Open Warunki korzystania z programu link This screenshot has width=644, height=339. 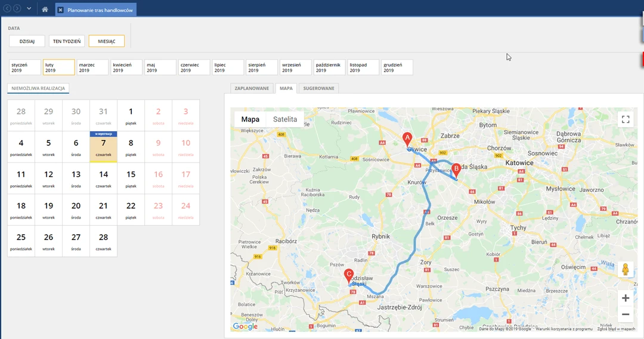pyautogui.click(x=564, y=329)
